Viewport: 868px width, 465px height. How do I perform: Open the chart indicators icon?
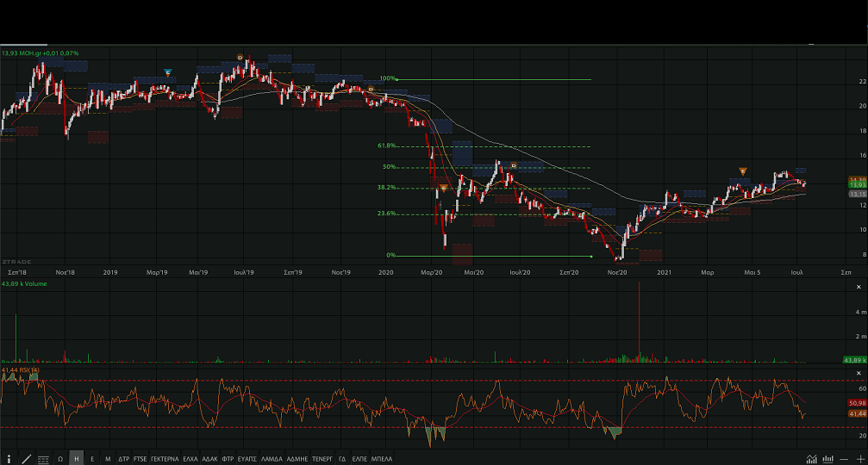point(812,459)
